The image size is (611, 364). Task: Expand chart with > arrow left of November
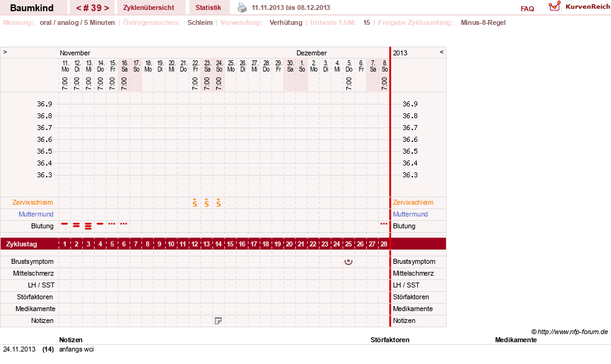[5, 52]
